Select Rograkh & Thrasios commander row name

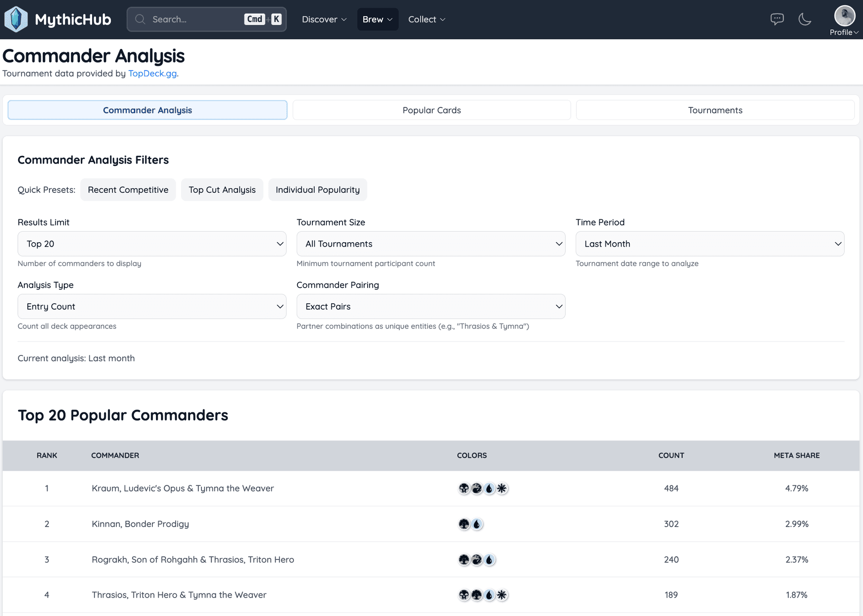[193, 559]
